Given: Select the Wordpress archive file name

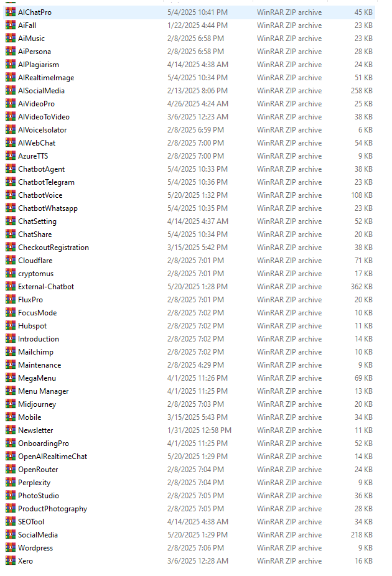Looking at the screenshot, I should pyautogui.click(x=35, y=548).
